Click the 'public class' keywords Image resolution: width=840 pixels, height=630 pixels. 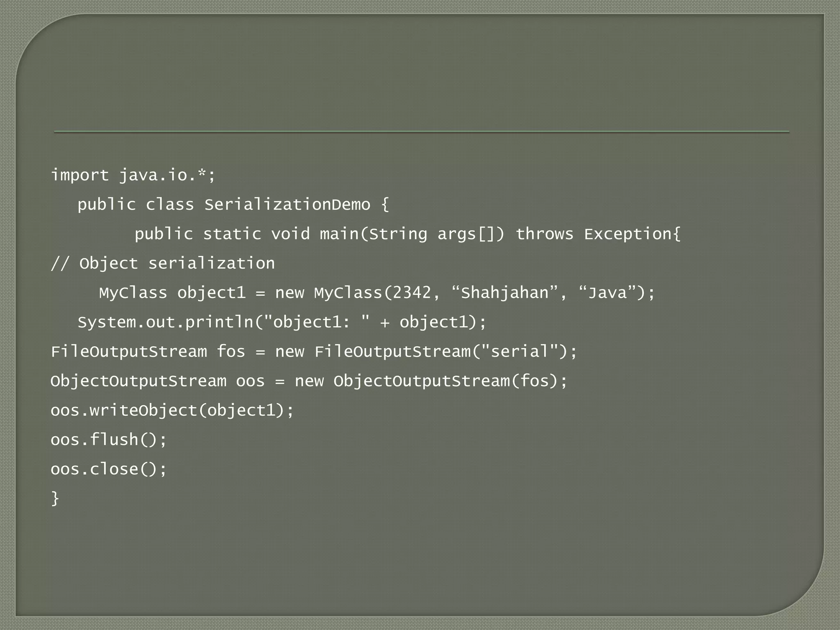pos(135,204)
